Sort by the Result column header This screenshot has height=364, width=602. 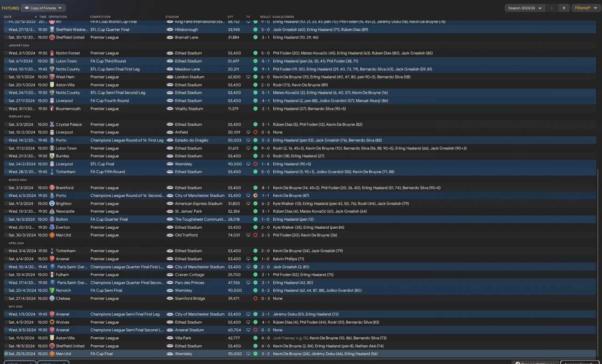(265, 17)
